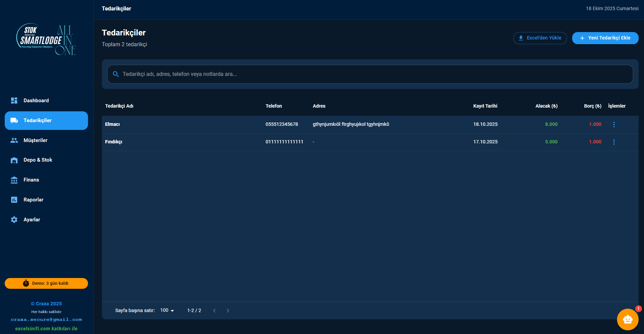Click the craxa.secure@gmail.com email link
The width and height of the screenshot is (644, 334).
pyautogui.click(x=46, y=319)
